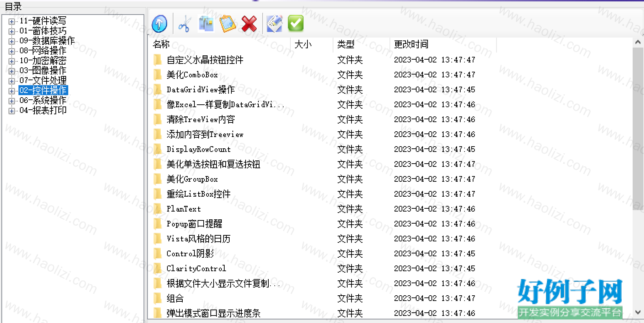The width and height of the screenshot is (644, 323).
Task: Select the 像Excel一样复制DataGridVi... folder name
Action: click(225, 105)
